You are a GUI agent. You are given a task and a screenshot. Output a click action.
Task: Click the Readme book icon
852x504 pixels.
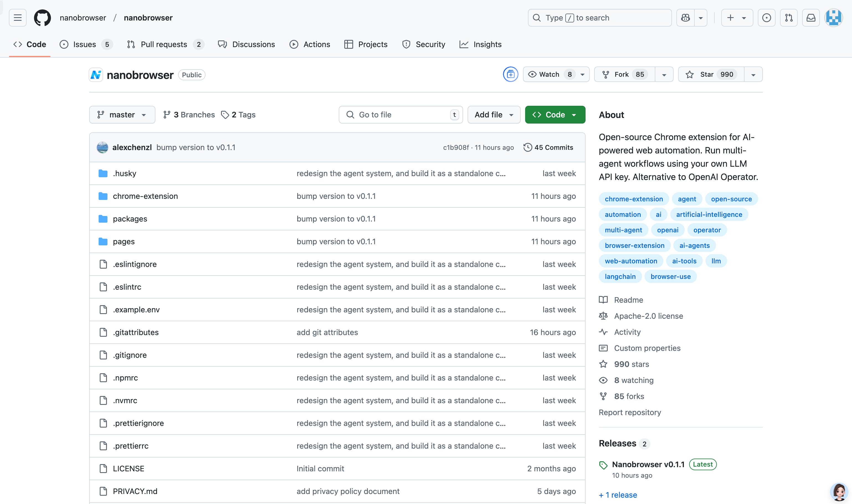603,300
